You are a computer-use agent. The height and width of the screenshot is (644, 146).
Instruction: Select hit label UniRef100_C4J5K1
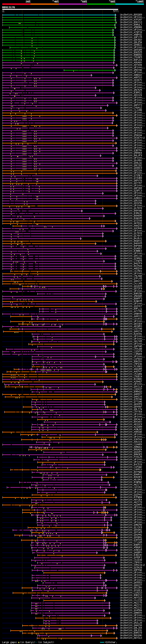tap(131, 271)
